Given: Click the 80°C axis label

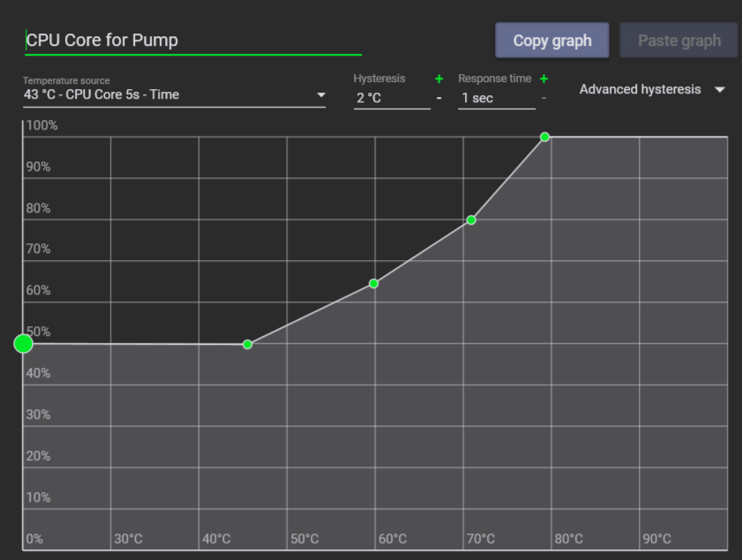Looking at the screenshot, I should [x=568, y=539].
